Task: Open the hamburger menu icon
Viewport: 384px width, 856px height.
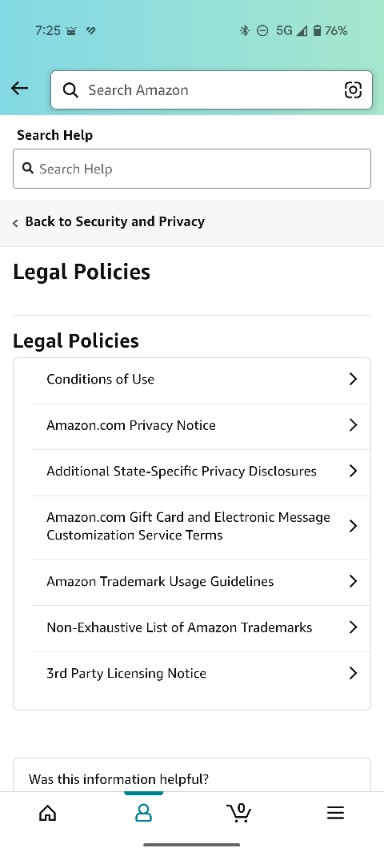Action: point(335,813)
